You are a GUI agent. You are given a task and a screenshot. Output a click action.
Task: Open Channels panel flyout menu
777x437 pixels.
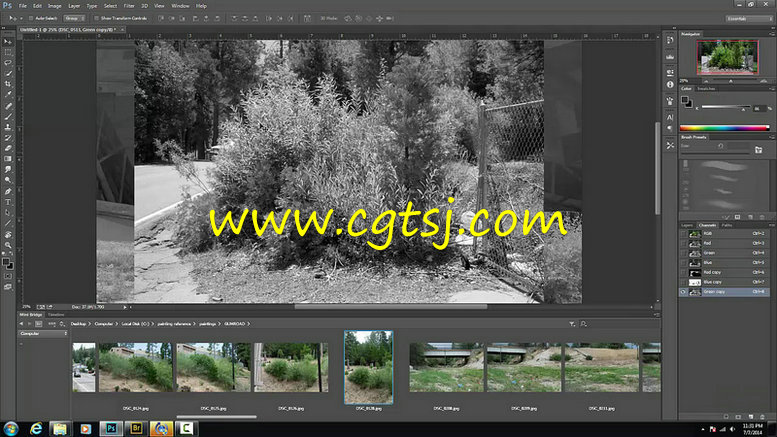click(x=772, y=225)
